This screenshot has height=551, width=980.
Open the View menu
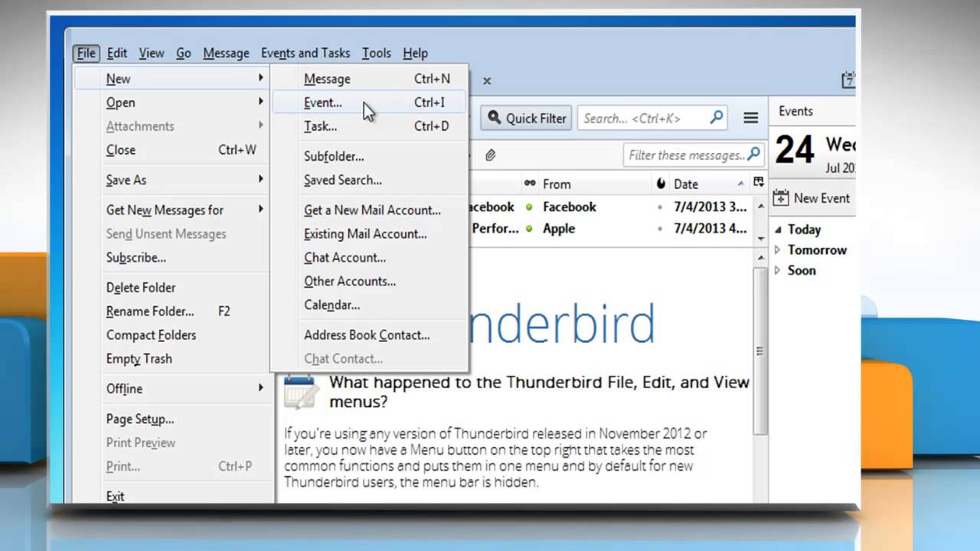point(151,53)
